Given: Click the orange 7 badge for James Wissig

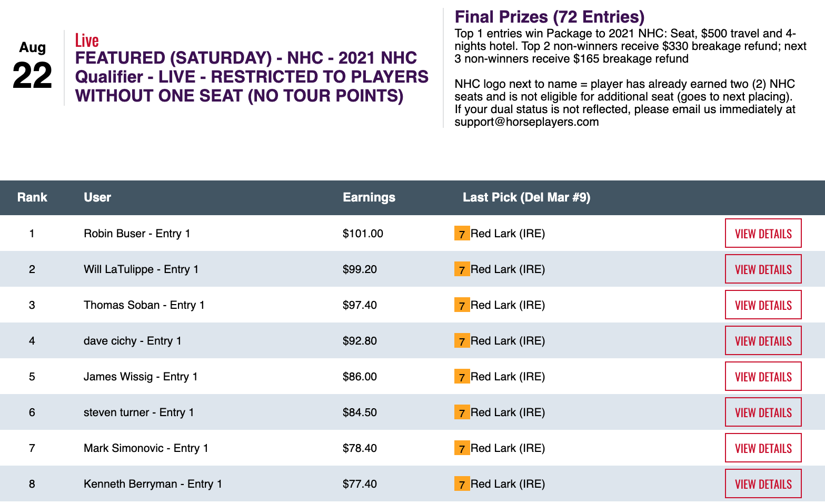Looking at the screenshot, I should click(x=462, y=377).
